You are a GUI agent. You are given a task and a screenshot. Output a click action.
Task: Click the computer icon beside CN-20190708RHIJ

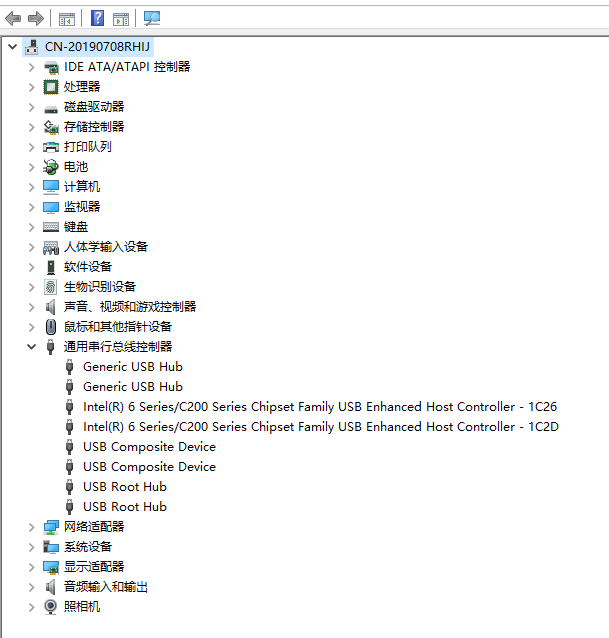point(32,47)
